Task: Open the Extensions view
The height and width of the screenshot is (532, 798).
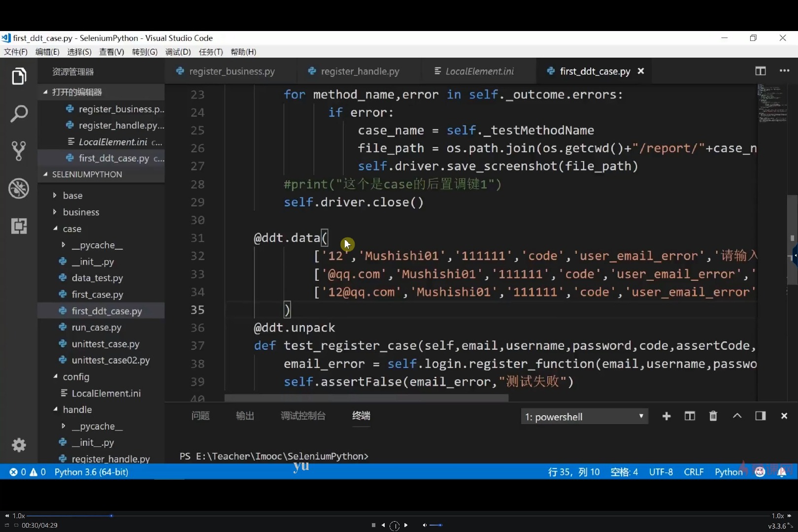Action: [x=19, y=226]
